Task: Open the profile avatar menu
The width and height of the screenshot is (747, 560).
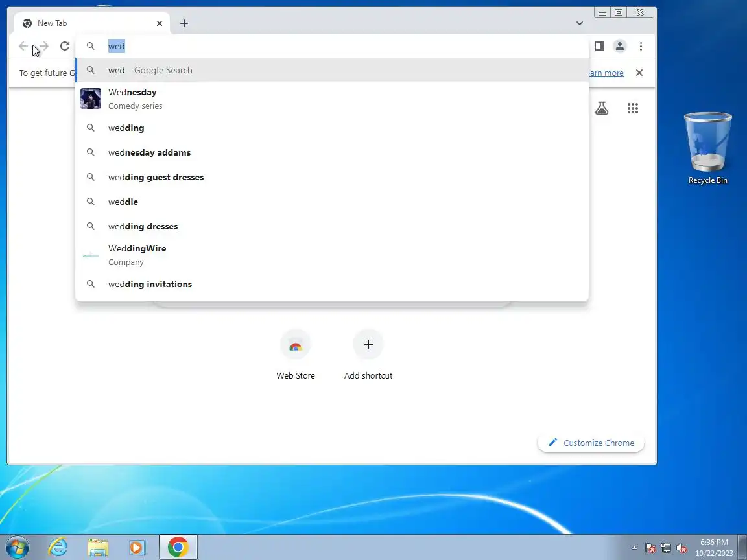Action: pos(620,46)
